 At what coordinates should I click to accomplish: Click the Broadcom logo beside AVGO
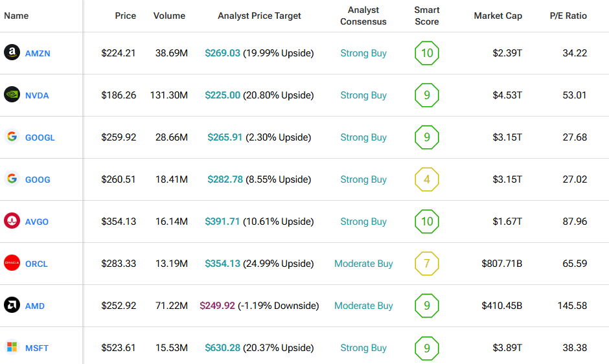[x=12, y=222]
